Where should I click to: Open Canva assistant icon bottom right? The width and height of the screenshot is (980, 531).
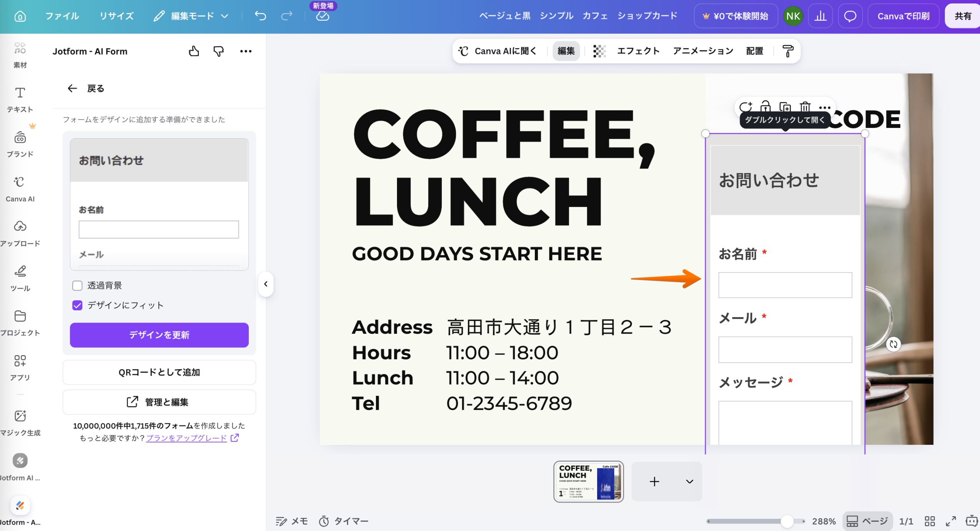pos(971,521)
